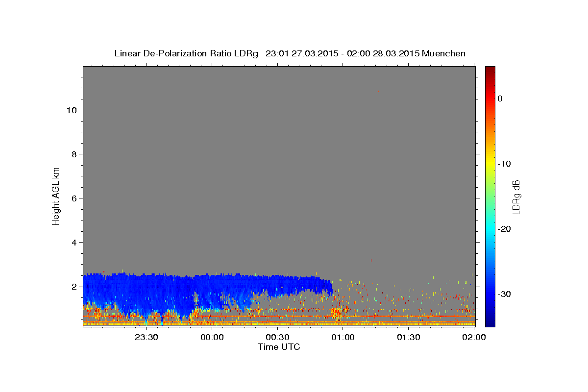This screenshot has width=588, height=392.
Task: Click the height label '10'
Action: click(x=71, y=110)
